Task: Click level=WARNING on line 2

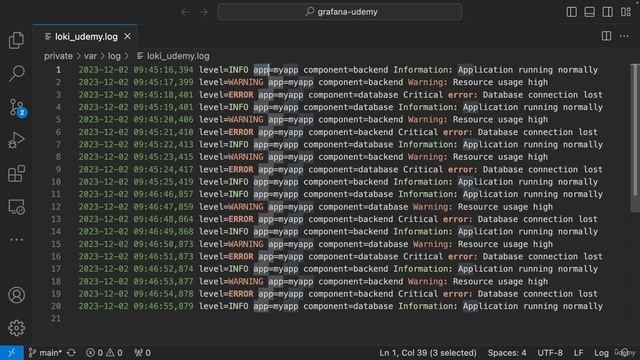Action: 231,82
